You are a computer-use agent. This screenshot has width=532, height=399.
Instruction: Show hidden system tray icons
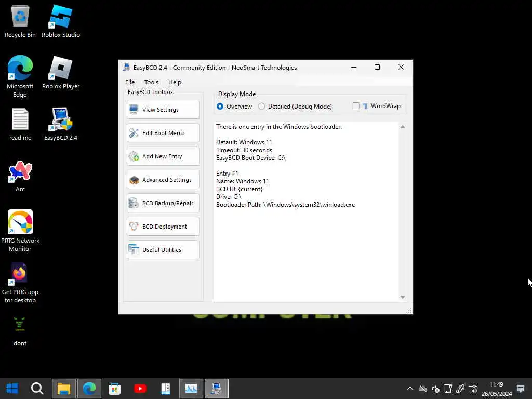[410, 389]
